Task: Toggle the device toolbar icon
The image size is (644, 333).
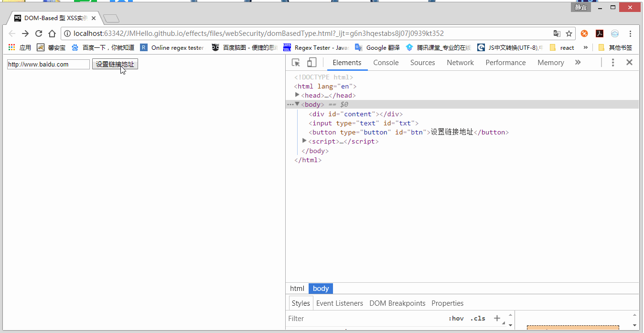Action: click(311, 63)
